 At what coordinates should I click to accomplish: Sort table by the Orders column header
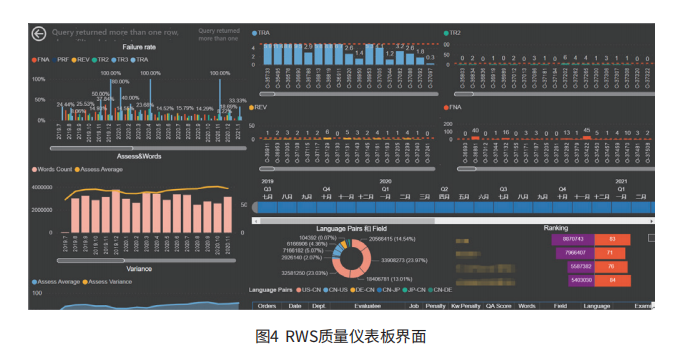click(267, 306)
